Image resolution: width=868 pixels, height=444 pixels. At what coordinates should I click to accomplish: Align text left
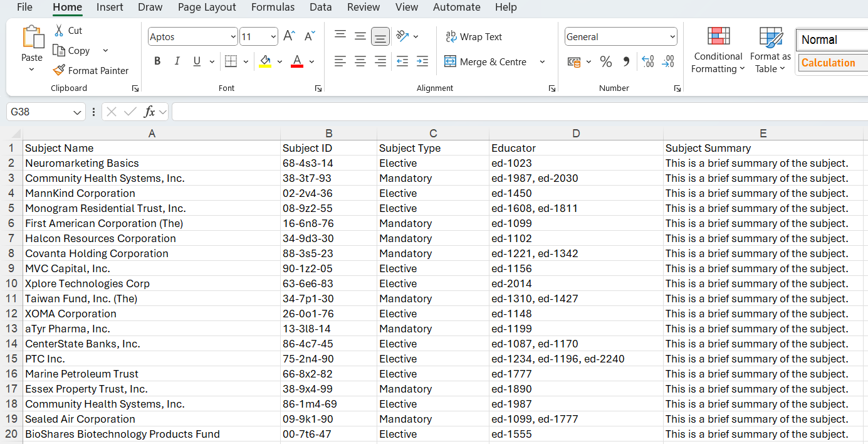[x=340, y=61]
